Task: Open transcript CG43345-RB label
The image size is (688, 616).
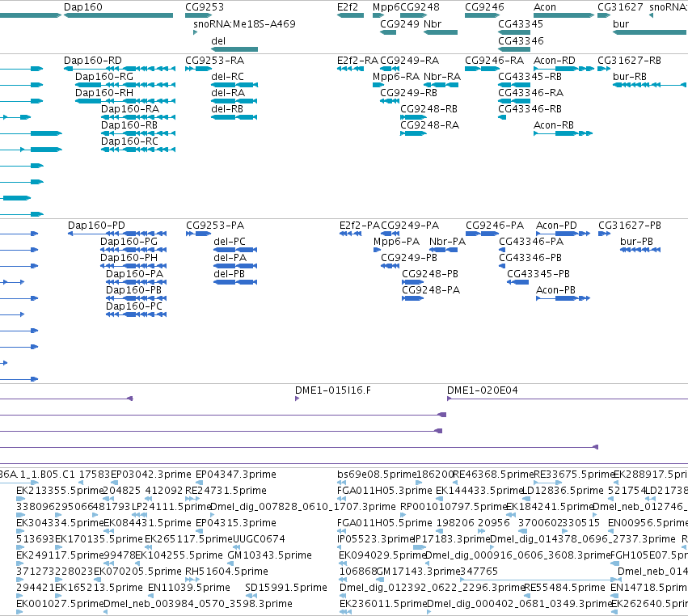Action: click(x=530, y=76)
